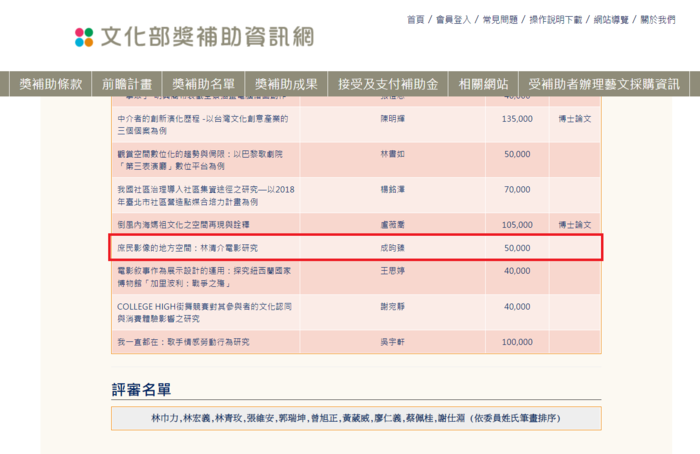Click the name 楊銘澤
The height and width of the screenshot is (454, 700).
[x=392, y=189]
